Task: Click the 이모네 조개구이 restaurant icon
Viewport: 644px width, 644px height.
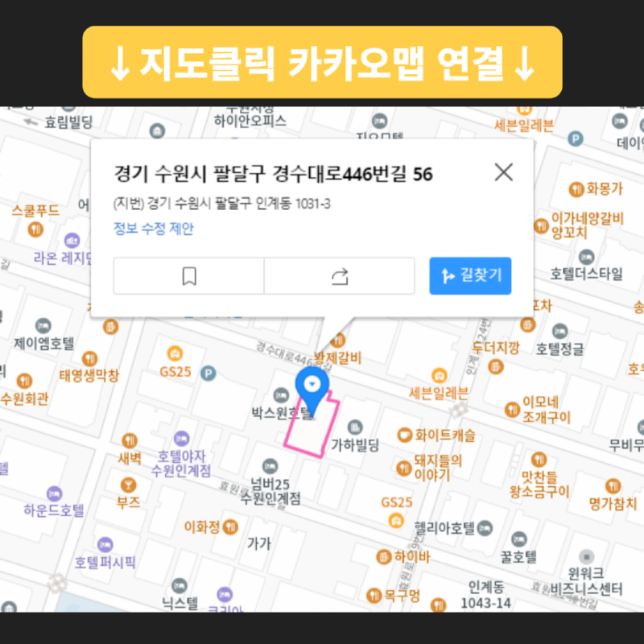Action: 512,410
